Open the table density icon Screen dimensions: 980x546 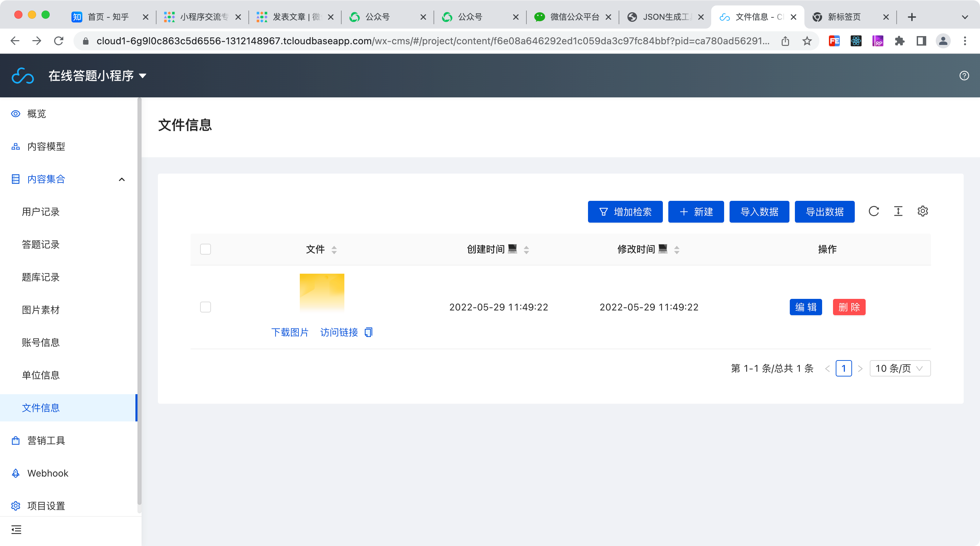tap(898, 211)
